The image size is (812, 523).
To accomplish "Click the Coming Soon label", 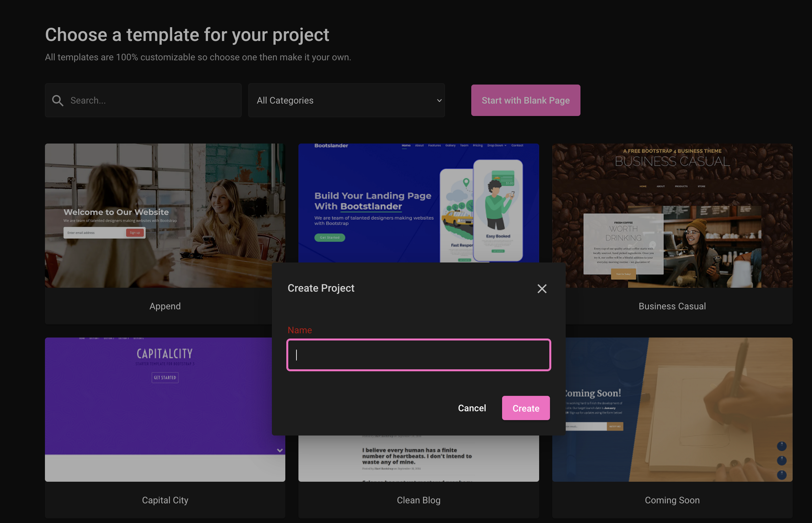I will 672,500.
